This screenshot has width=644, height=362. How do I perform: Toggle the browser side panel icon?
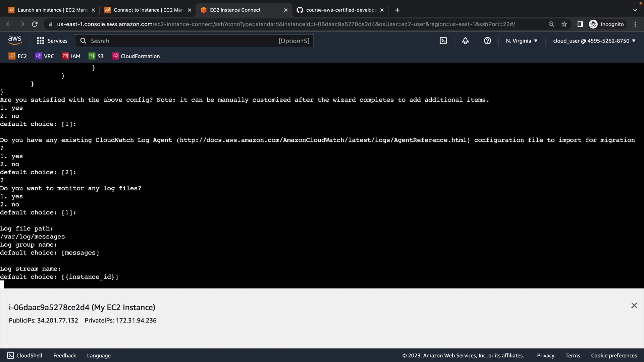click(x=580, y=24)
